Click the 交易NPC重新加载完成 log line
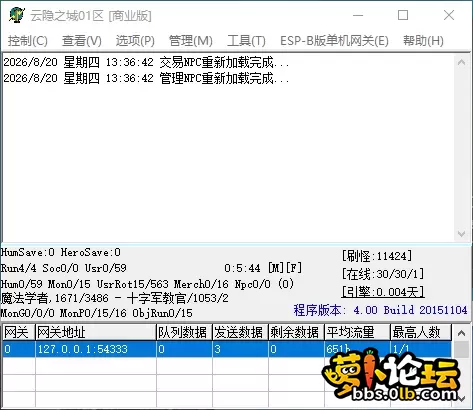The image size is (473, 410). click(x=146, y=62)
